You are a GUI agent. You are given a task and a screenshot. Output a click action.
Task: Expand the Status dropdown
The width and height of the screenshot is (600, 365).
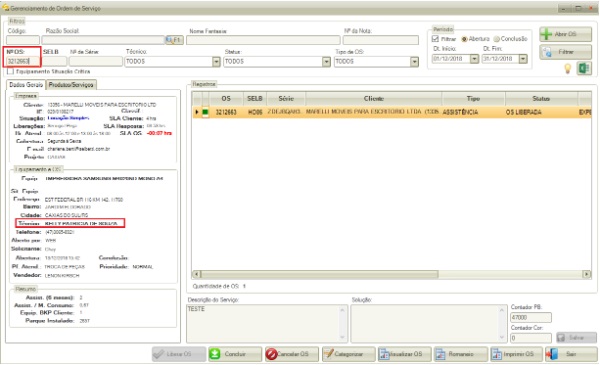click(x=326, y=62)
